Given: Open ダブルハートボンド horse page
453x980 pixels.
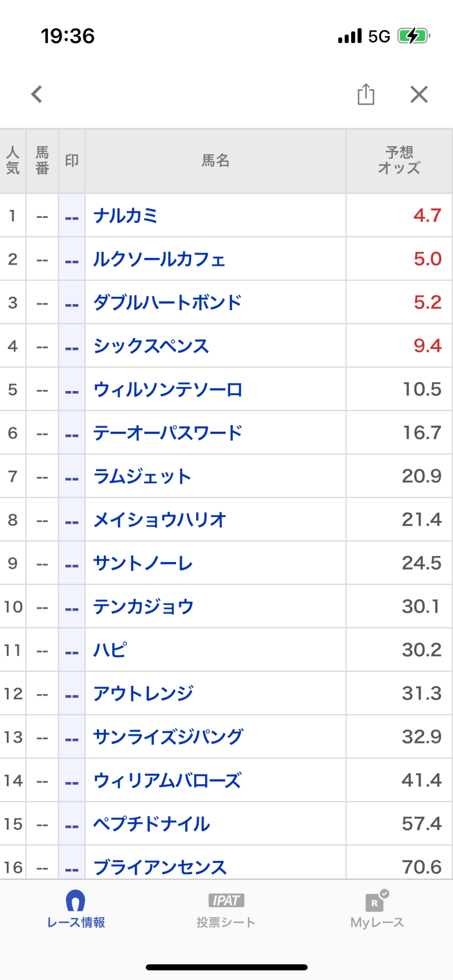Looking at the screenshot, I should click(x=168, y=302).
